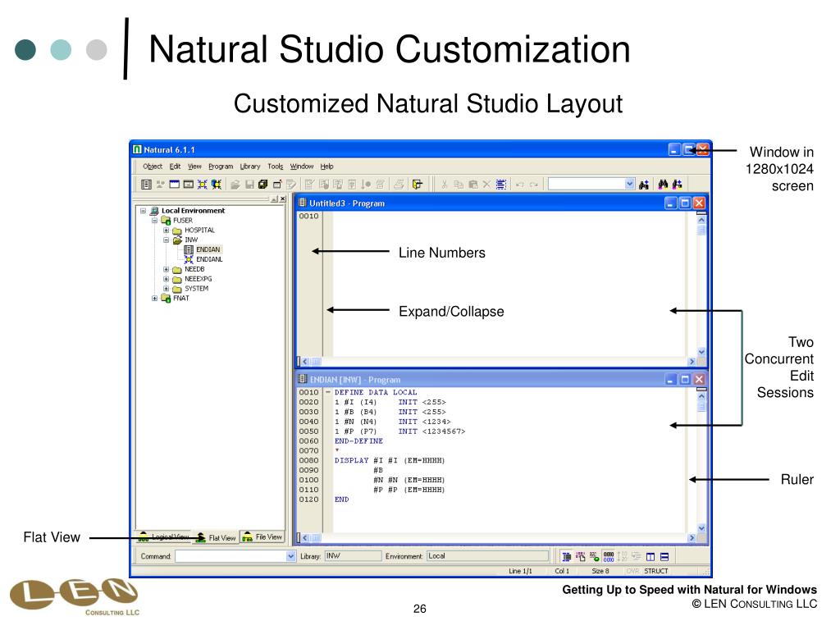Click the yellow arrow icon after Print
The width and height of the screenshot is (840, 630).
tap(418, 185)
